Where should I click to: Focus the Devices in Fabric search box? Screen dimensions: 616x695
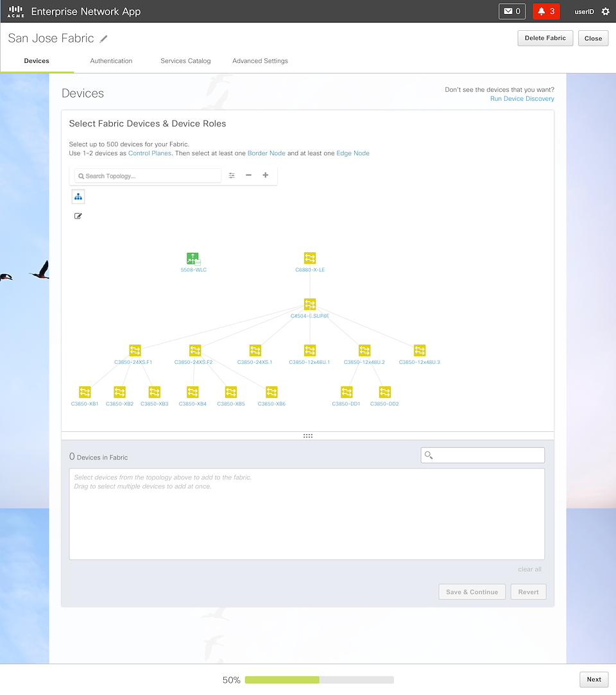(483, 455)
